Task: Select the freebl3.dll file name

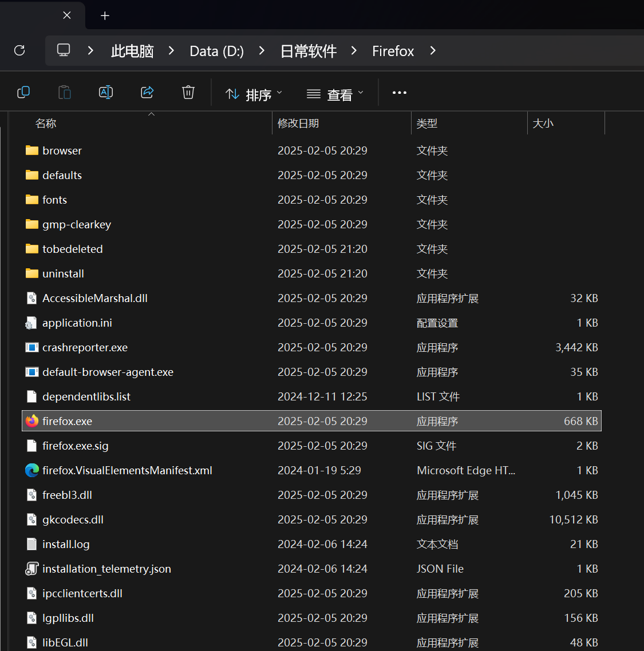Action: click(67, 495)
